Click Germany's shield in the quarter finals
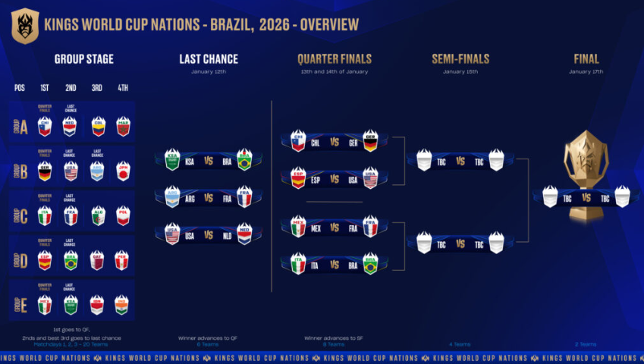The image size is (644, 364). pyautogui.click(x=370, y=142)
